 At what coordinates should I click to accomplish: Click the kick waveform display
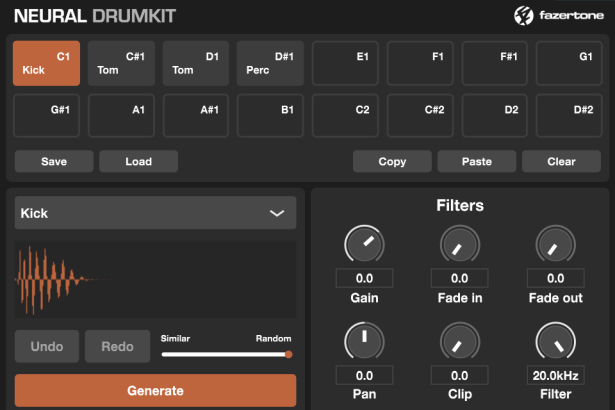tap(155, 278)
